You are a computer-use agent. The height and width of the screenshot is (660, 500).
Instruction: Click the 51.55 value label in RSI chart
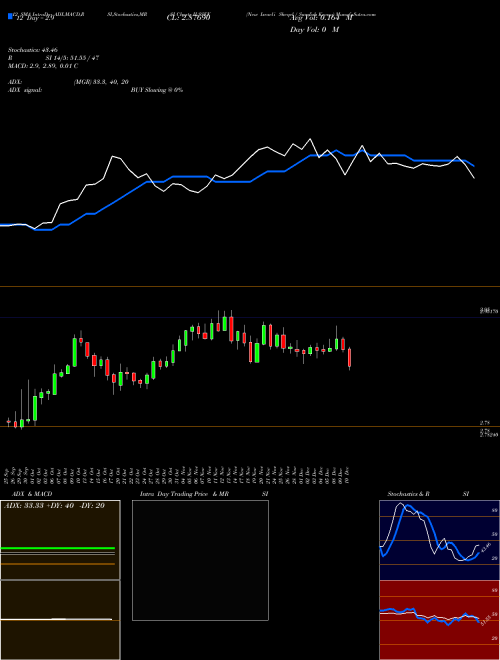pyautogui.click(x=485, y=620)
